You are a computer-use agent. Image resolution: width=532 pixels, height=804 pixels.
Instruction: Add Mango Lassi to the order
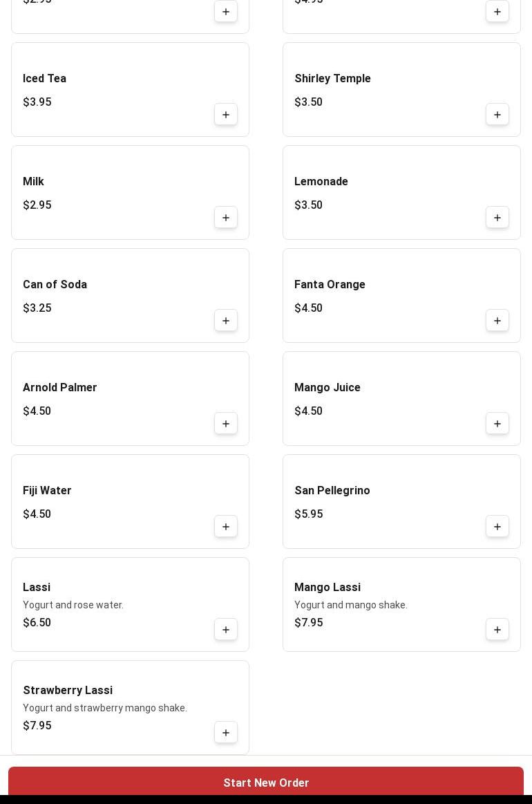[x=497, y=630]
